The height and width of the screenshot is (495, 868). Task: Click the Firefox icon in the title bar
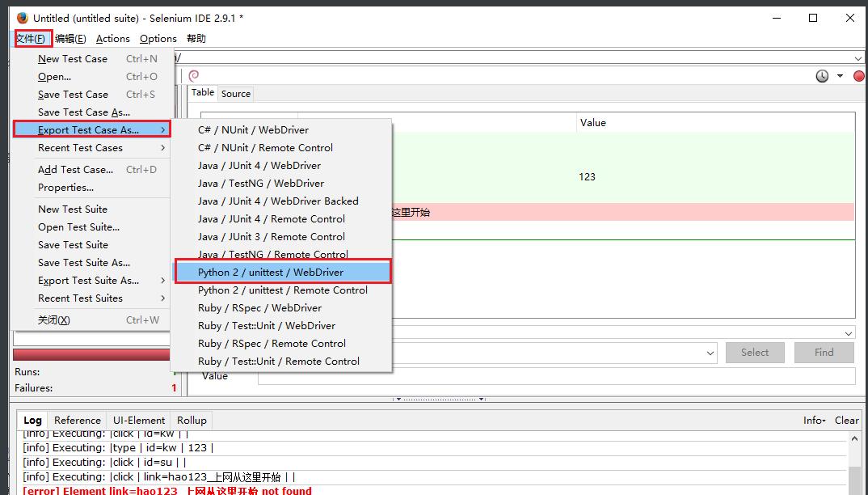[x=22, y=18]
